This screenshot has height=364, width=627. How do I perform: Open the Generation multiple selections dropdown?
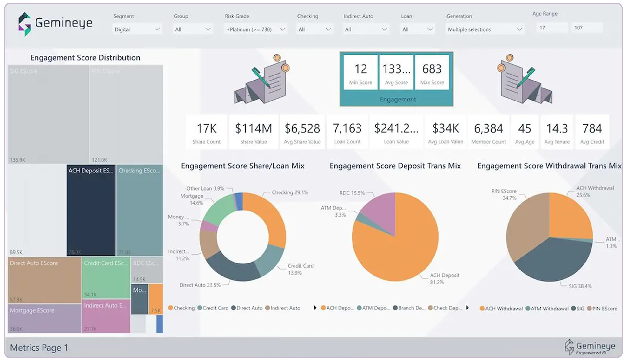pyautogui.click(x=484, y=29)
